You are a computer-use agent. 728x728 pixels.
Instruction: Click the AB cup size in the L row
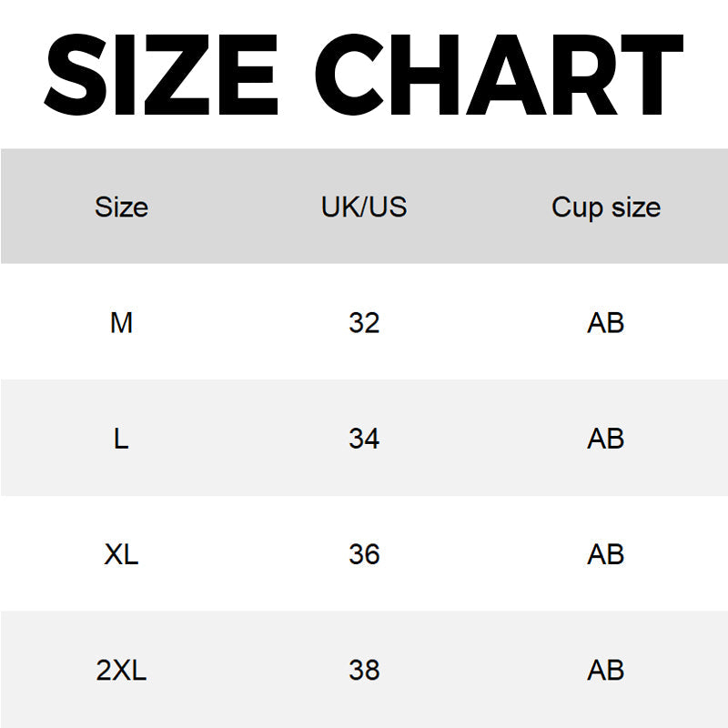click(x=606, y=439)
